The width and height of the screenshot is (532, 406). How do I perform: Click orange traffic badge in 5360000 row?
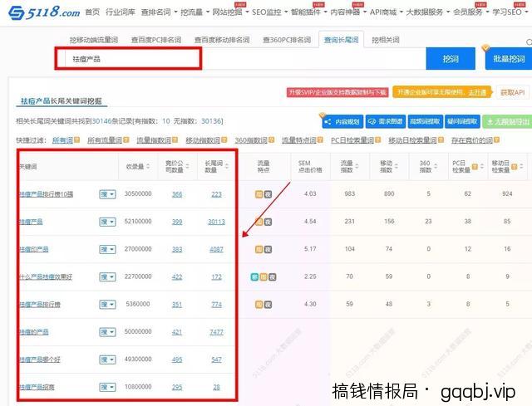(x=259, y=305)
